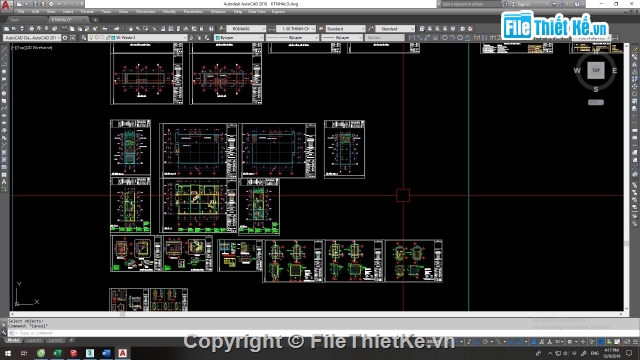
Task: Select the Hatch tool in the Draw toolbar
Action: pos(4,152)
